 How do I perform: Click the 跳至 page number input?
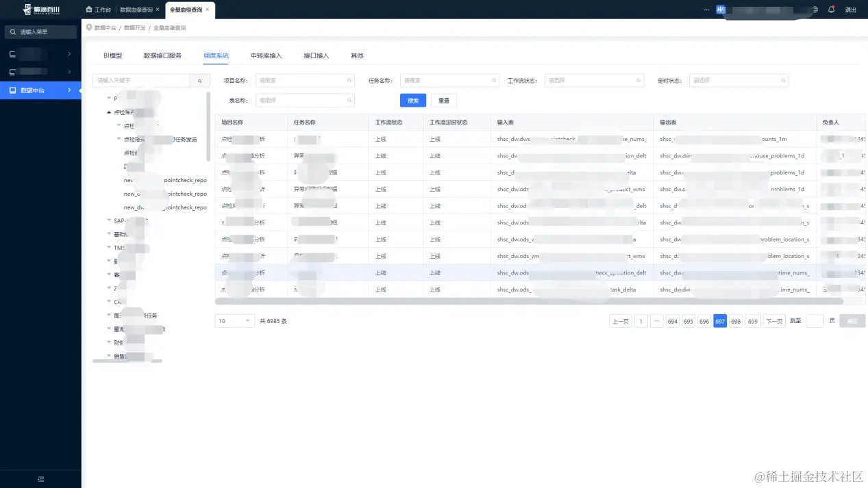tap(815, 322)
